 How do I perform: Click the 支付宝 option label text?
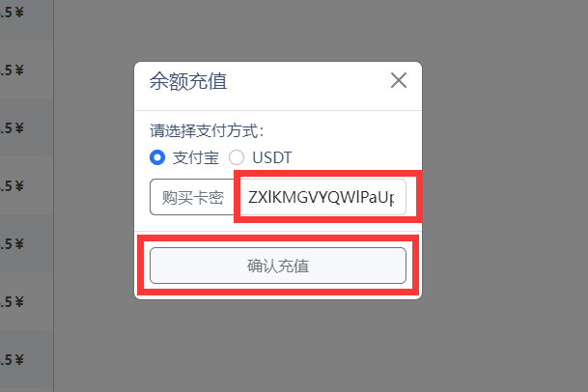pos(196,157)
